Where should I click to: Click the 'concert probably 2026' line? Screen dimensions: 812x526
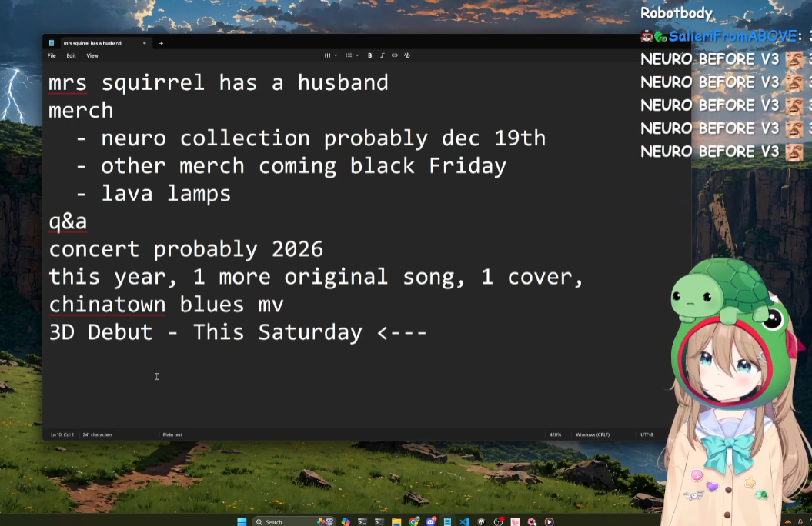pos(186,250)
